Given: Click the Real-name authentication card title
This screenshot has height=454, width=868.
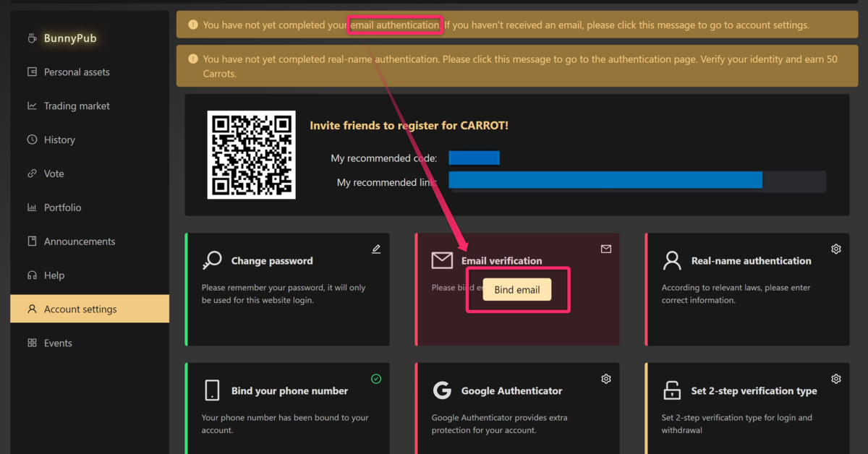Looking at the screenshot, I should click(751, 260).
